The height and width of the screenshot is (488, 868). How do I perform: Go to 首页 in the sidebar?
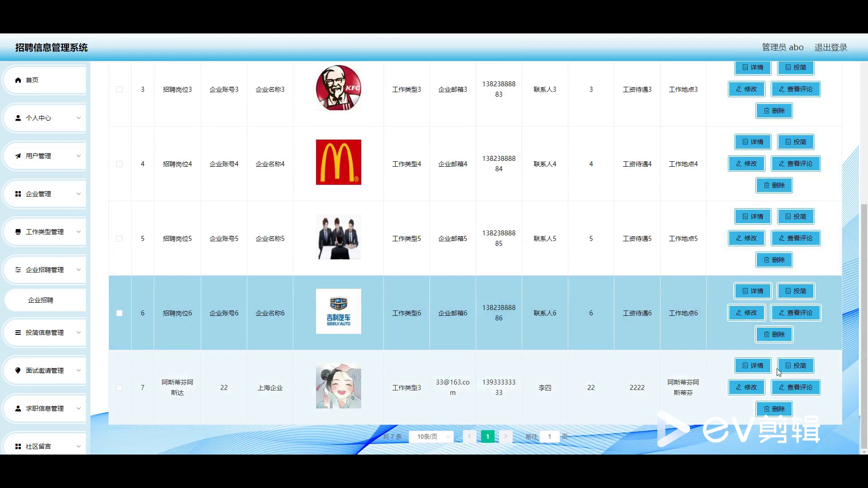[45, 80]
